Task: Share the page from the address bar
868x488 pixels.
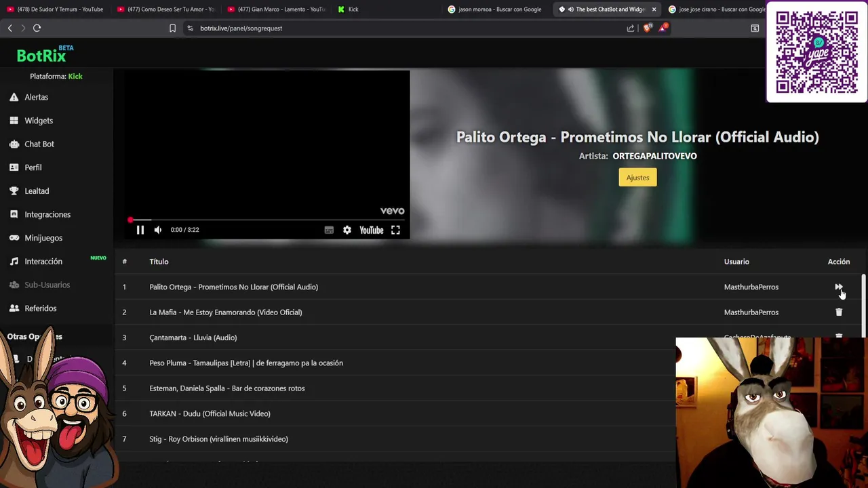Action: pyautogui.click(x=631, y=28)
